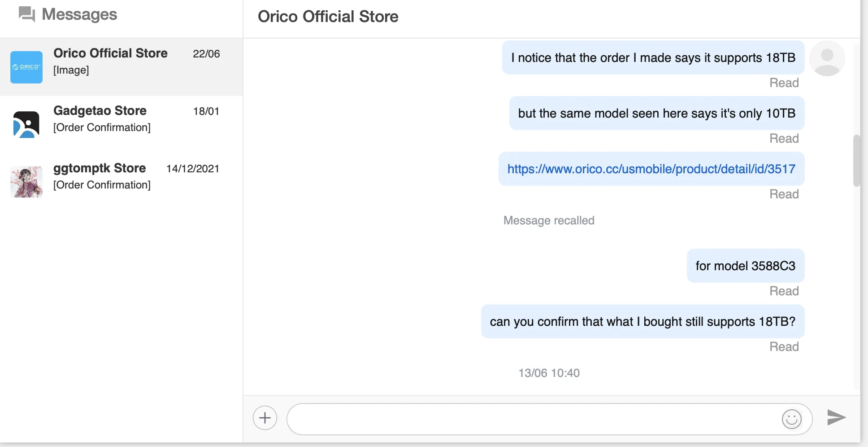The image size is (868, 447).
Task: Click the send message arrow icon
Action: (836, 417)
